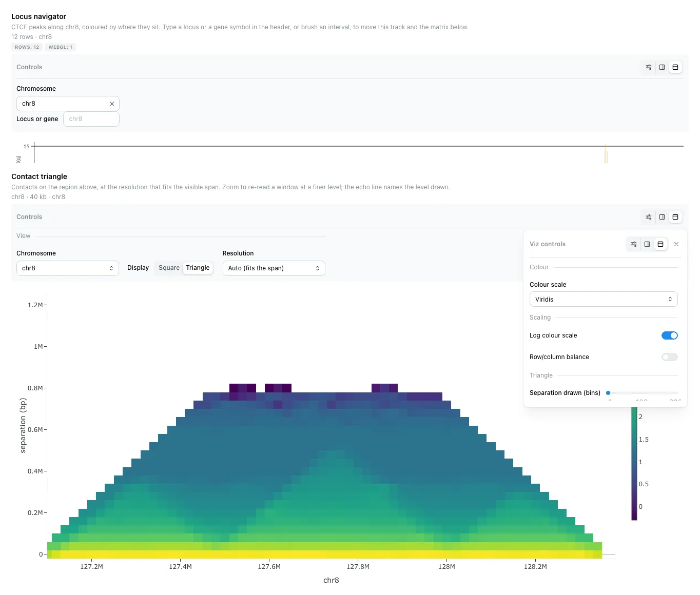
Task: Click the "Log colour scale" label text
Action: click(553, 335)
